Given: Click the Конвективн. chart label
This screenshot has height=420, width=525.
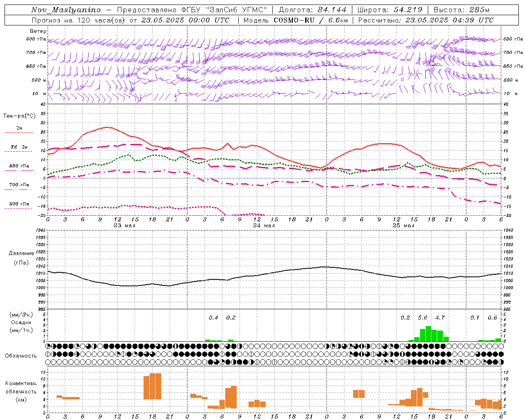Looking at the screenshot, I should 21,383.
